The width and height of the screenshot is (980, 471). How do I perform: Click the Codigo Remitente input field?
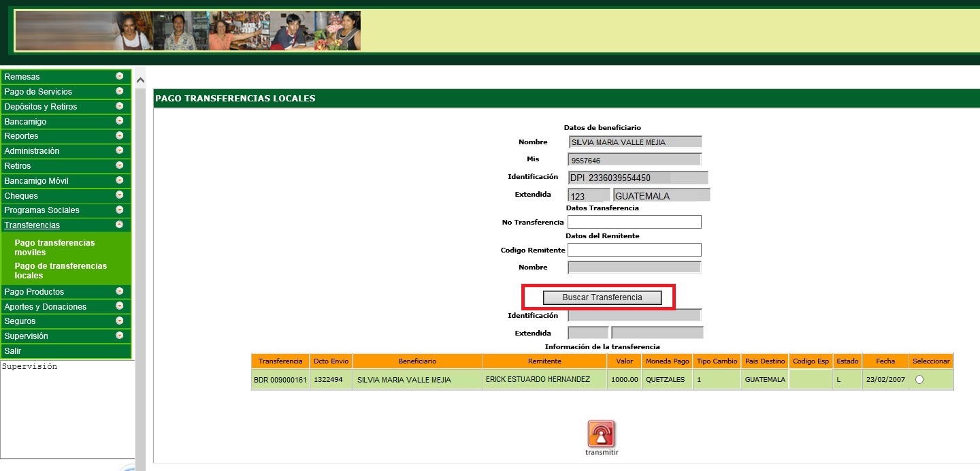pyautogui.click(x=634, y=250)
